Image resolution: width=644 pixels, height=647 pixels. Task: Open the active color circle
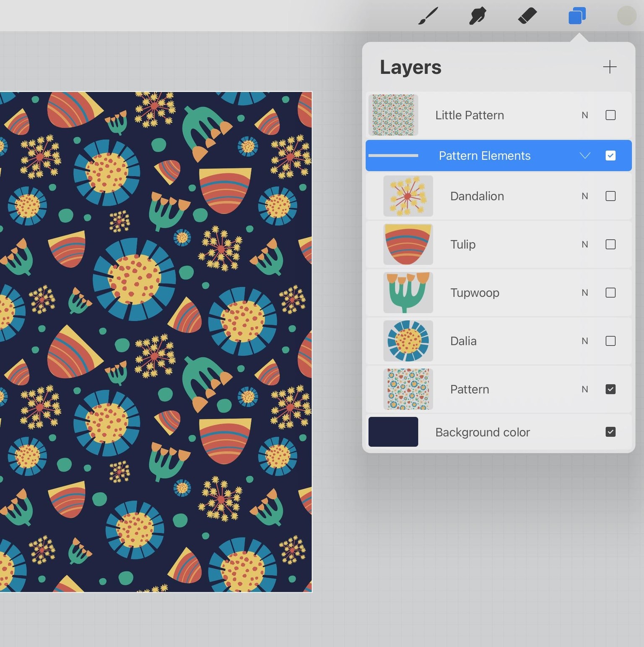tap(626, 16)
